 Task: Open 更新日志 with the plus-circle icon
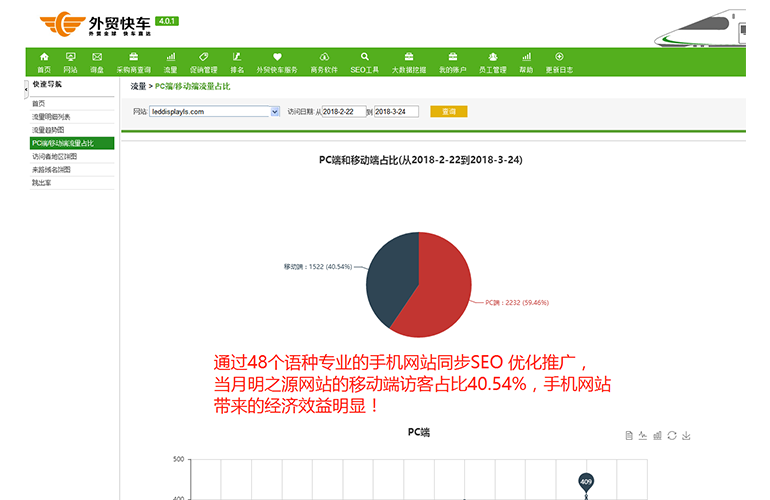point(559,63)
